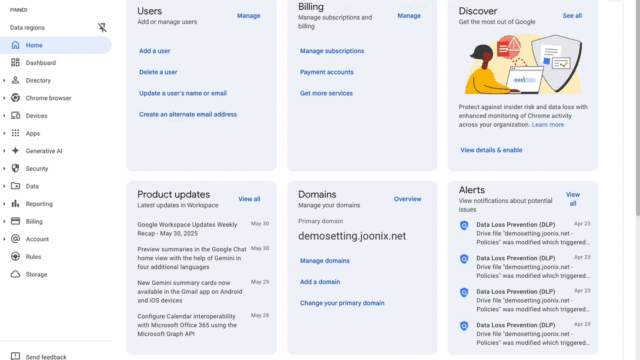
Task: Click the demosetting.joonix.net primary domain text
Action: pos(352,236)
